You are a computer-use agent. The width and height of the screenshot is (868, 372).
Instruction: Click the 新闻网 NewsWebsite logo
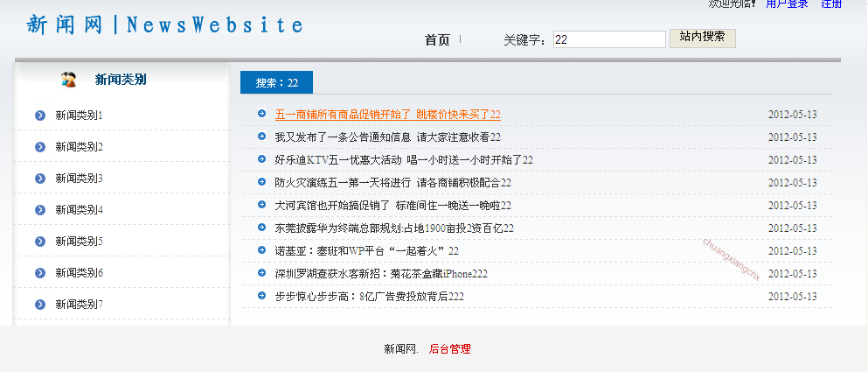click(x=165, y=25)
